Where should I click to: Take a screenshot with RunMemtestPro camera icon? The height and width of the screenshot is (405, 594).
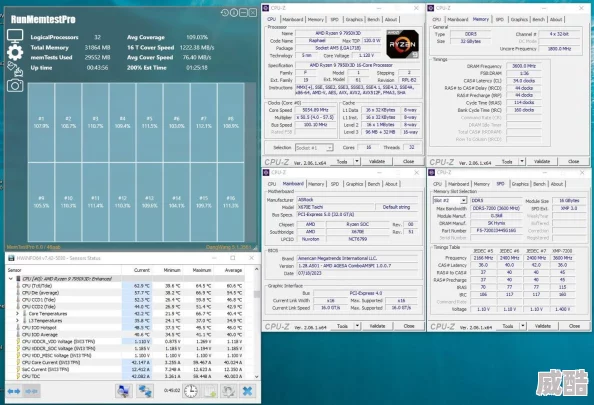click(15, 86)
